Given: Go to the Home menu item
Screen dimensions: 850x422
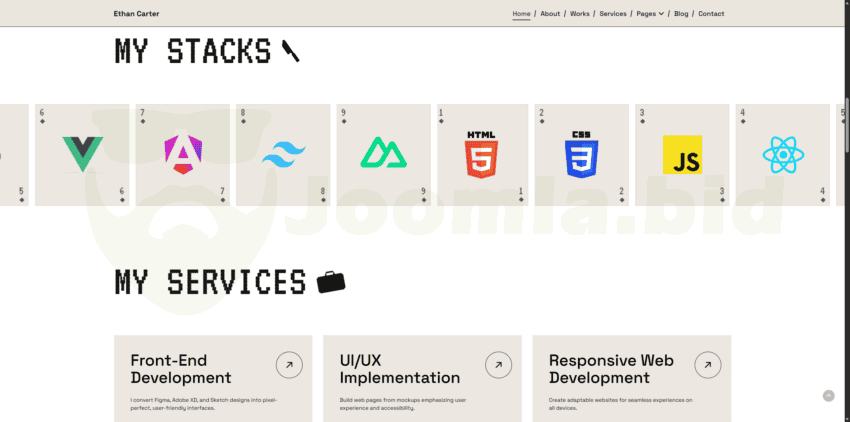Looking at the screenshot, I should tap(521, 14).
